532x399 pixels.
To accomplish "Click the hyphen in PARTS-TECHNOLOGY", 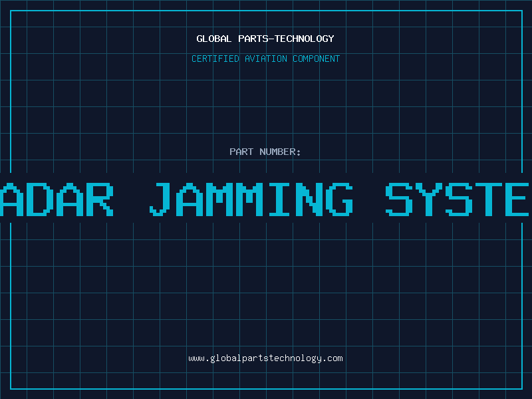I will [x=271, y=39].
